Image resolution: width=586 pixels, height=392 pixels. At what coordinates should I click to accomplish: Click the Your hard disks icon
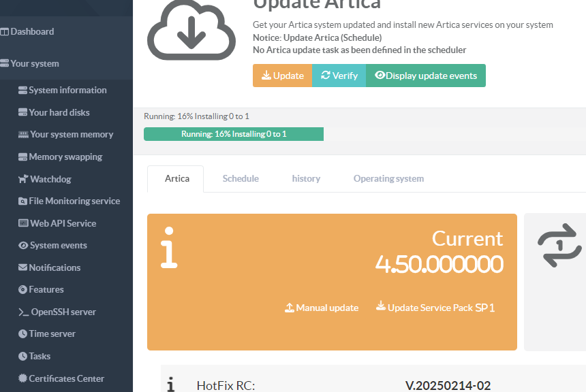coord(23,112)
